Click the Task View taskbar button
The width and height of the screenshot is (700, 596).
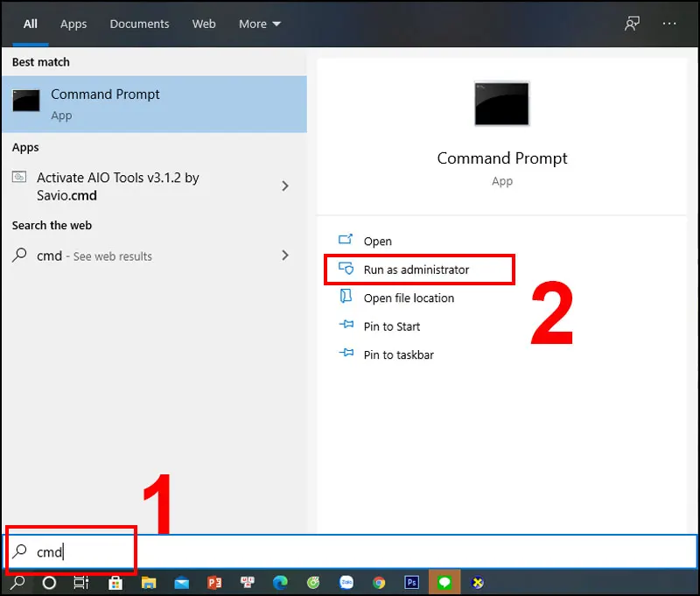click(80, 582)
